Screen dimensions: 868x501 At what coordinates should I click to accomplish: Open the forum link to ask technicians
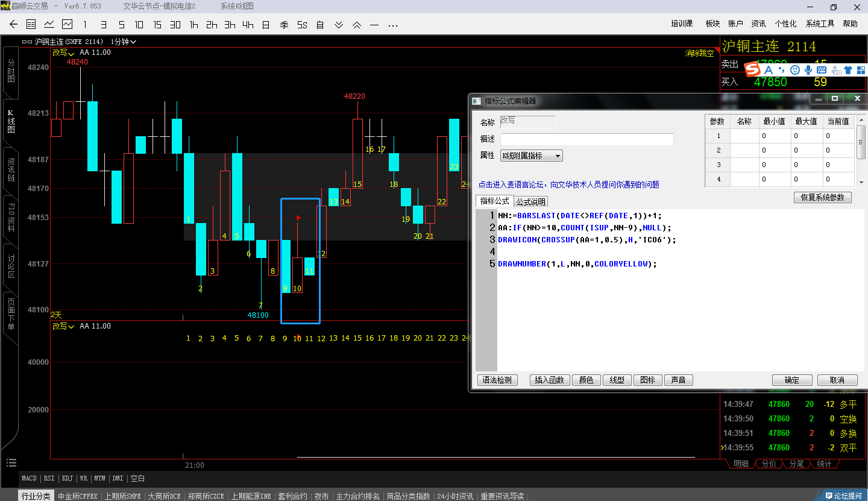[568, 184]
